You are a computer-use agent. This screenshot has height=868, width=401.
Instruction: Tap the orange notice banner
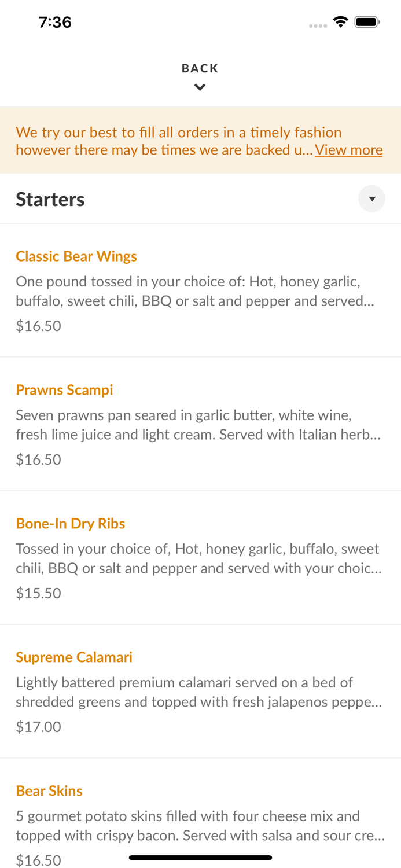pos(200,140)
